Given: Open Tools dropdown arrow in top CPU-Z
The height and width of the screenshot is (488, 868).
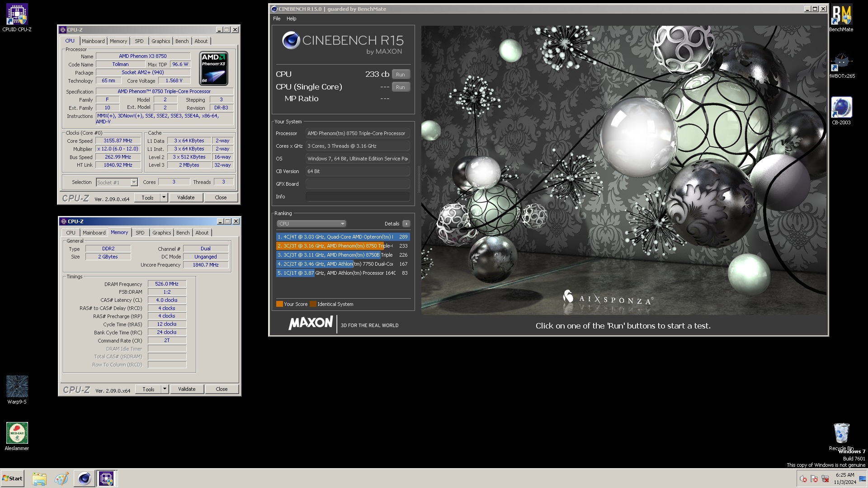Looking at the screenshot, I should (164, 198).
